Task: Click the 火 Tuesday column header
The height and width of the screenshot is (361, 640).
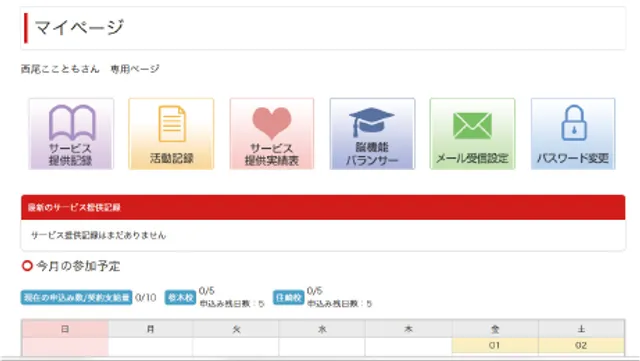Action: pyautogui.click(x=236, y=329)
